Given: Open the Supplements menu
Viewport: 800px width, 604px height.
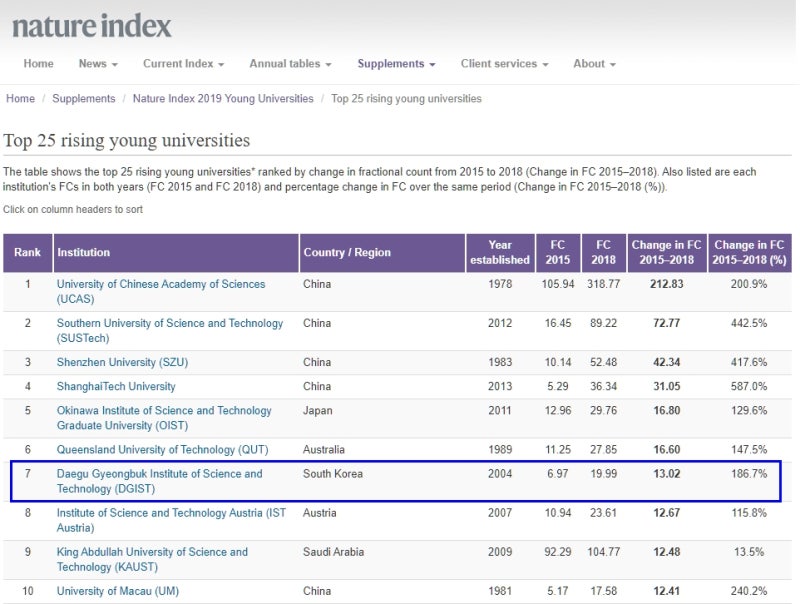Looking at the screenshot, I should coord(396,64).
